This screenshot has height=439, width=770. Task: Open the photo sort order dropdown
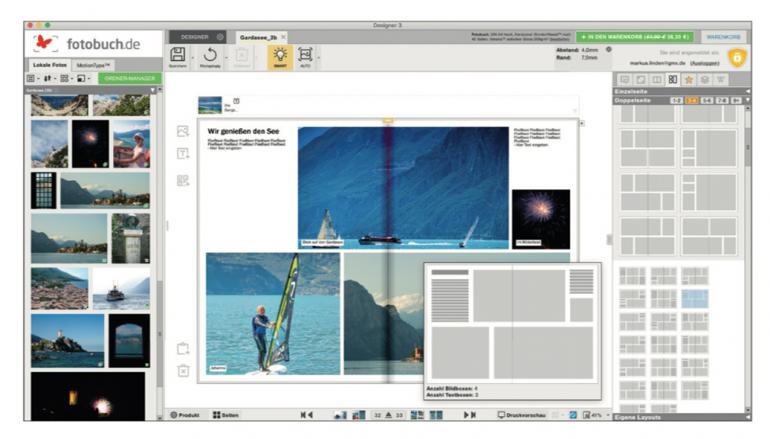(49, 79)
